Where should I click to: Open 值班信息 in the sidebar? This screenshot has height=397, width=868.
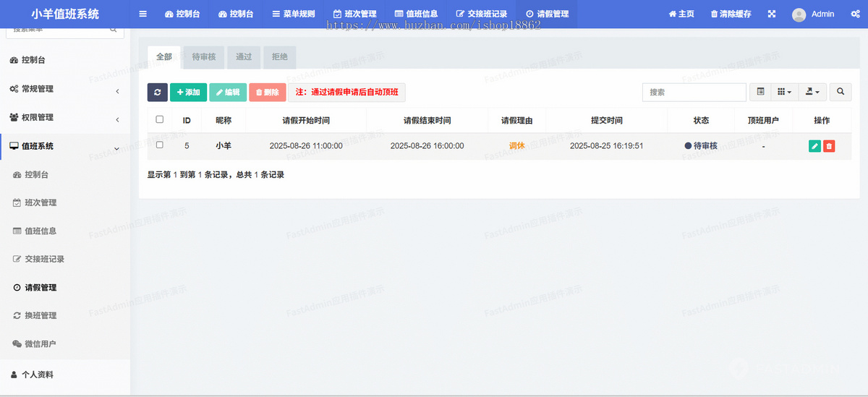65,231
